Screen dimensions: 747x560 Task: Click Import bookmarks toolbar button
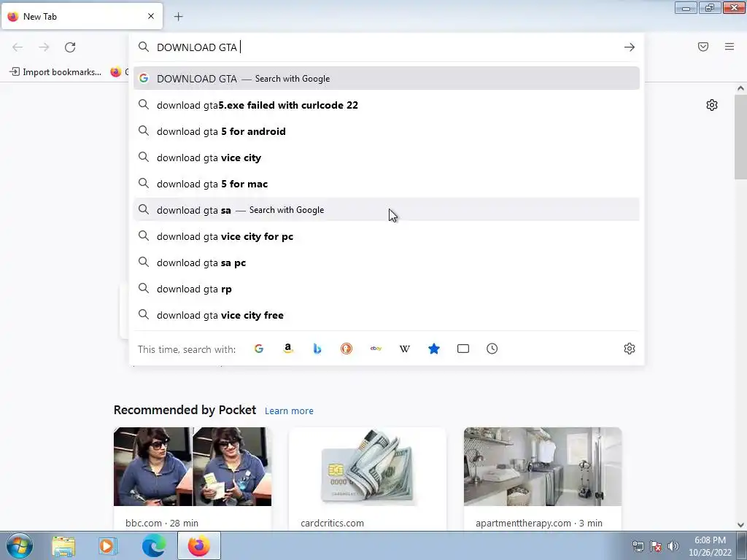pyautogui.click(x=55, y=72)
